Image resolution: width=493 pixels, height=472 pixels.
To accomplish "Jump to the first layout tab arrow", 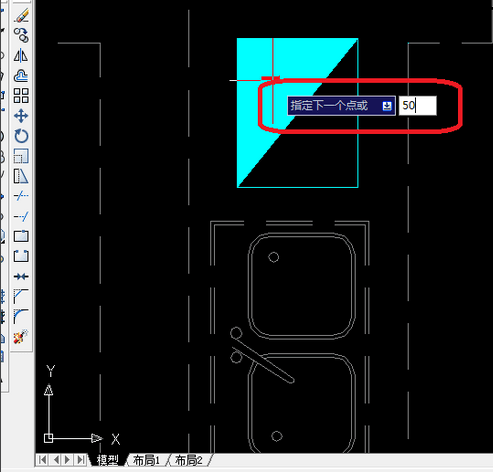I will (43, 460).
